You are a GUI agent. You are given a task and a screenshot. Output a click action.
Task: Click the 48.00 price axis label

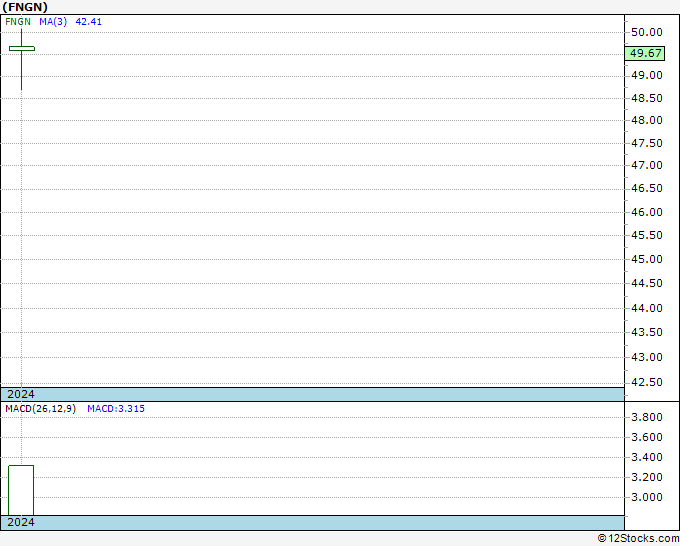[x=647, y=120]
